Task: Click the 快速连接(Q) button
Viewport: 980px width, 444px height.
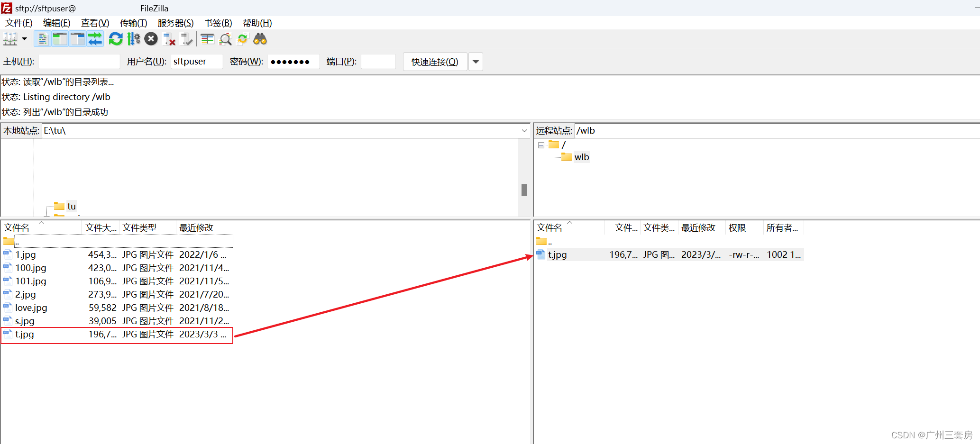Action: click(435, 62)
